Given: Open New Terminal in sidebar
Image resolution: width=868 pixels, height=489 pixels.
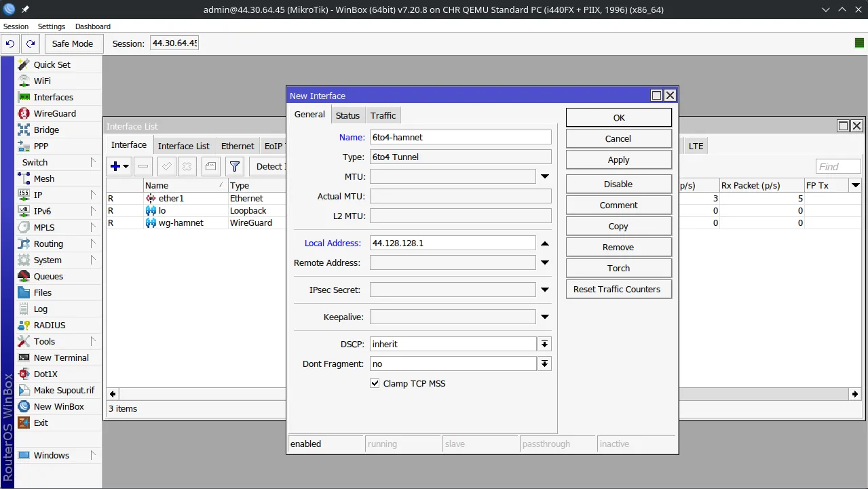Looking at the screenshot, I should [x=60, y=357].
